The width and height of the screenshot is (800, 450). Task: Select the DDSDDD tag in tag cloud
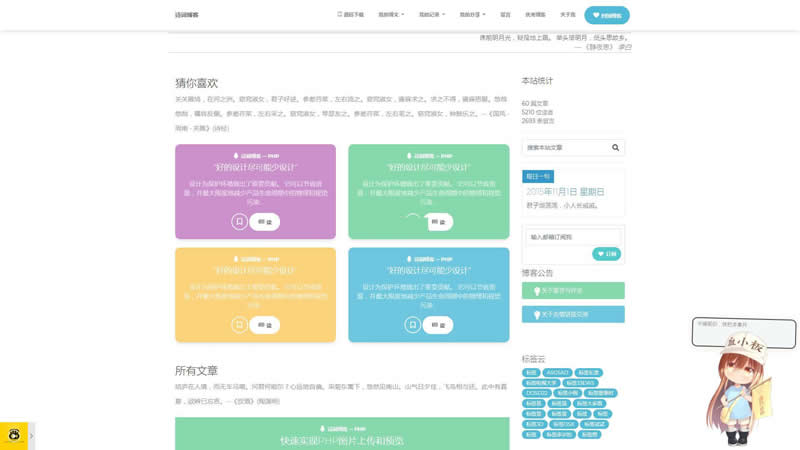tap(537, 393)
